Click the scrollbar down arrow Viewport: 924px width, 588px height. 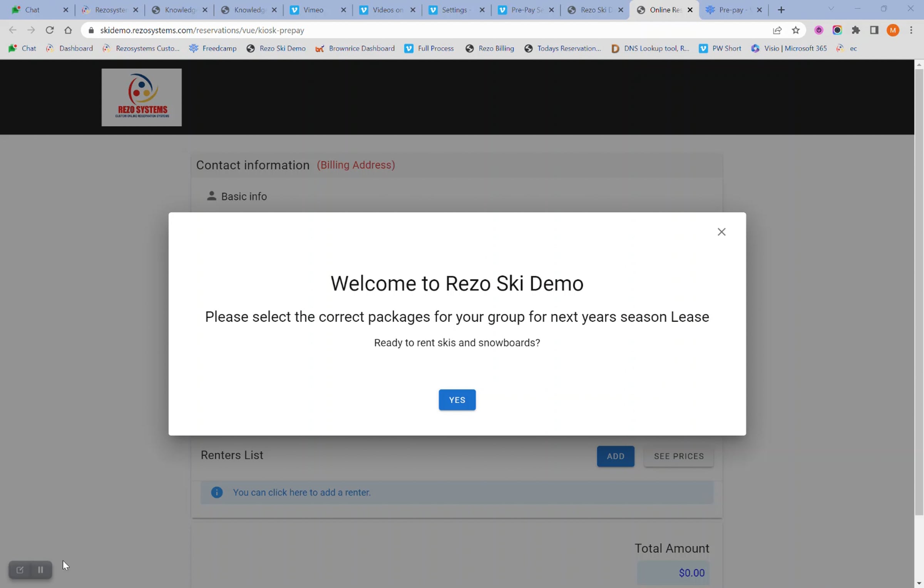(919, 583)
